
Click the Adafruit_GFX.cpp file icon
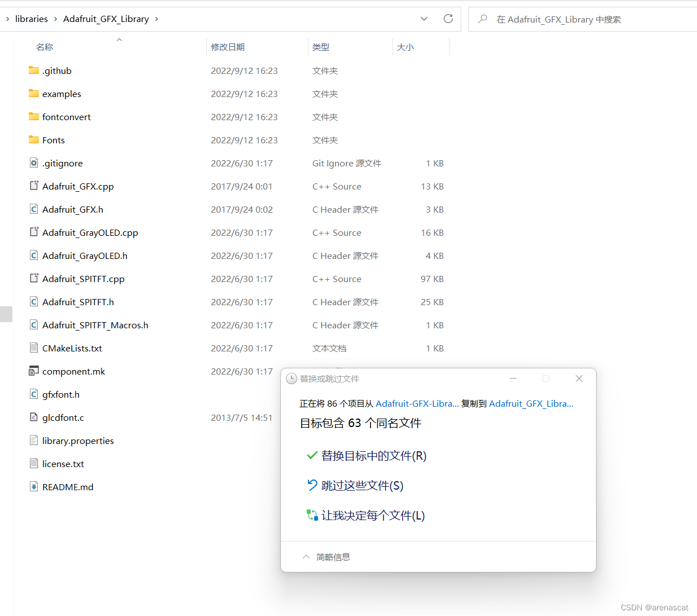34,186
